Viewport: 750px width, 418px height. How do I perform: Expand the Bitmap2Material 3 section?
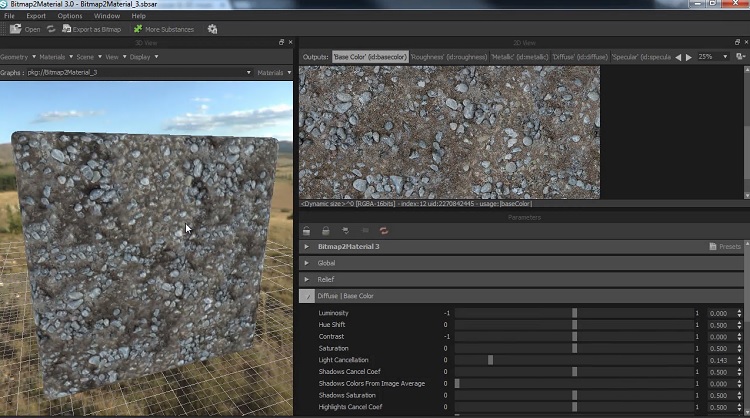point(307,247)
